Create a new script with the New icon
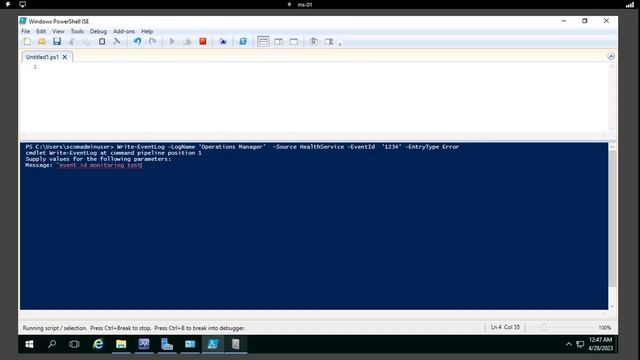This screenshot has height=360, width=640. pyautogui.click(x=27, y=42)
